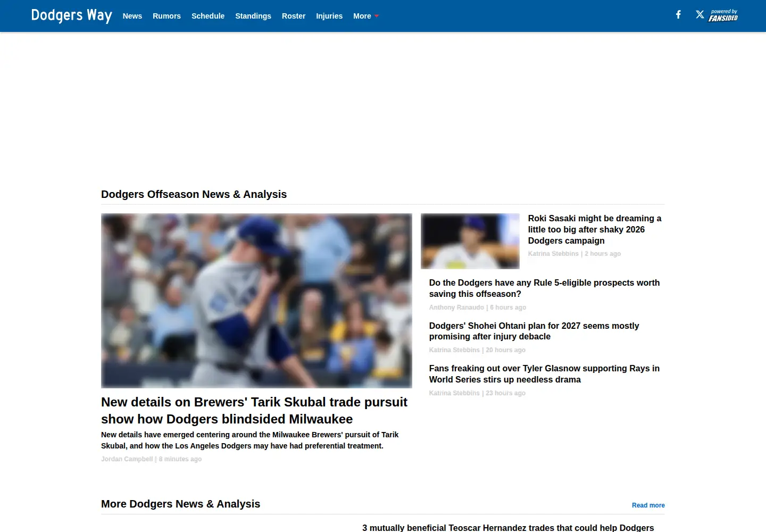
Task: Open the Teoscar Hernandez trades article
Action: (508, 528)
